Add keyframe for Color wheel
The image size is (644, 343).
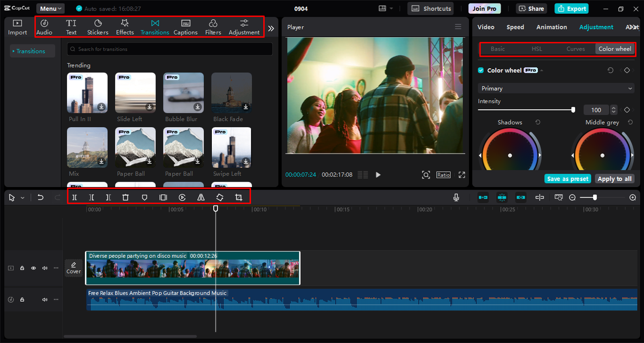coord(627,70)
